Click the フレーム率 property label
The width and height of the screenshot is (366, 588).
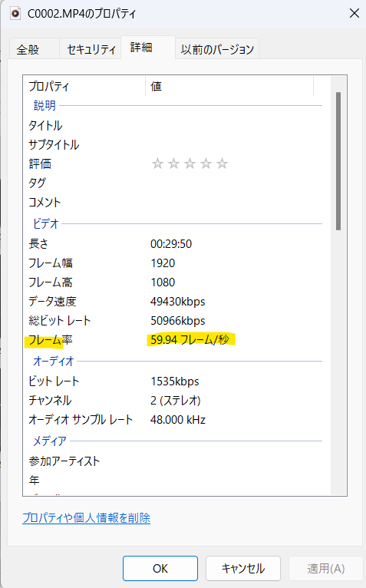[51, 340]
